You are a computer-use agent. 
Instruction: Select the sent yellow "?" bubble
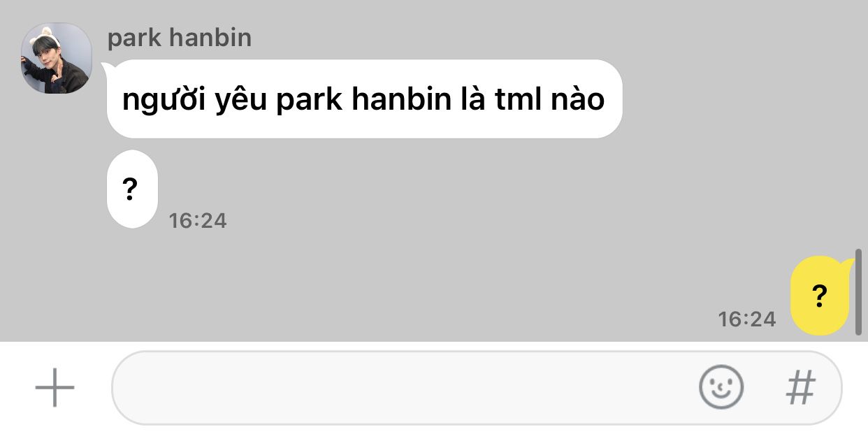(820, 296)
